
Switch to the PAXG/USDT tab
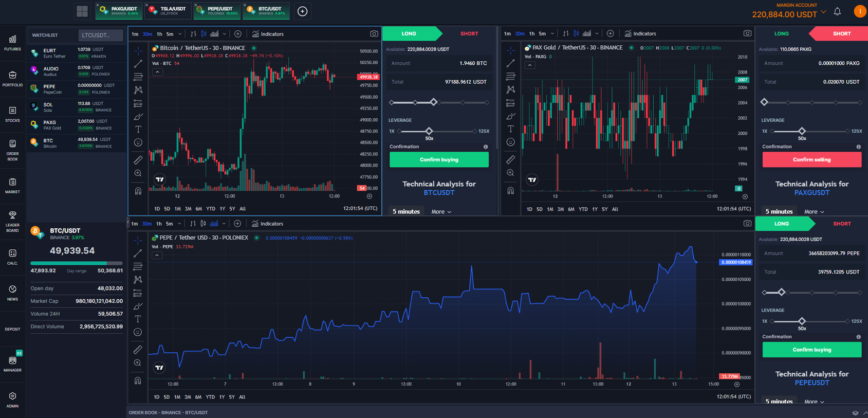pos(119,11)
